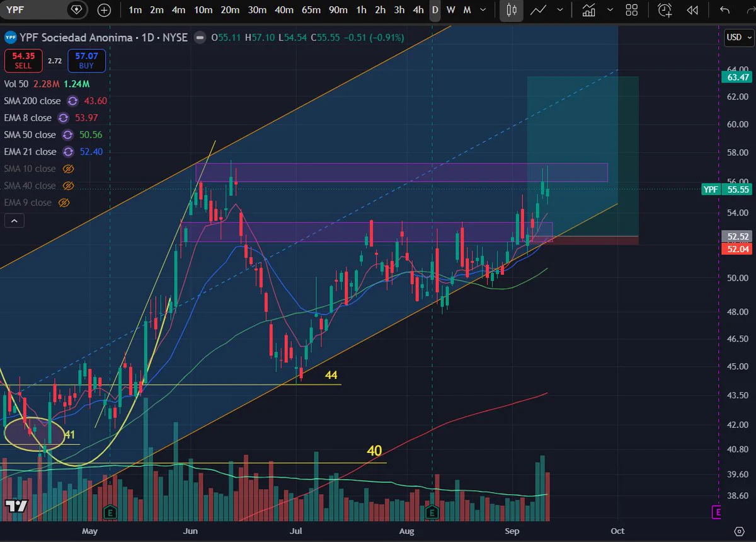756x542 pixels.
Task: Click the BUY 57.07 button
Action: pyautogui.click(x=86, y=61)
